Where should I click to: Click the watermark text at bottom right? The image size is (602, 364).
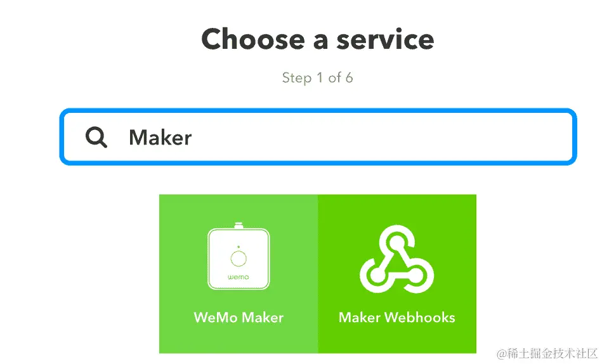[547, 353]
